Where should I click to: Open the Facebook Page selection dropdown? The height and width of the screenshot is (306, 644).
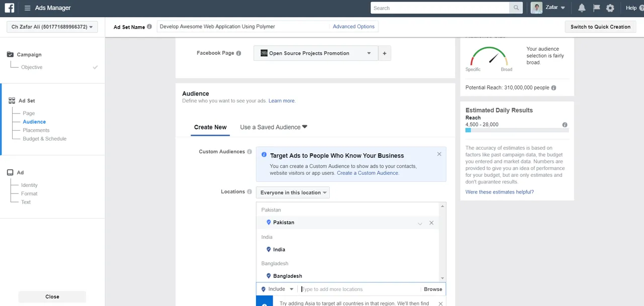tap(315, 53)
